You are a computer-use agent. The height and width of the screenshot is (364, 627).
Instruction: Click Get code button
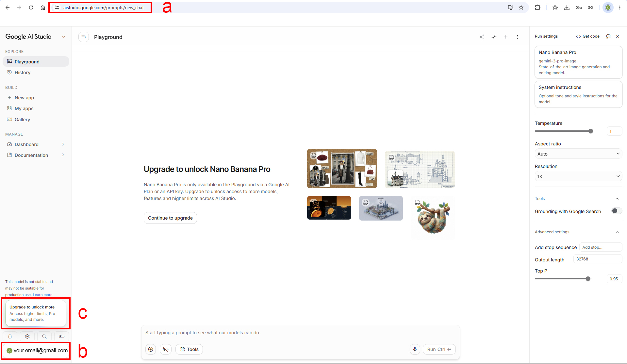[x=587, y=36]
